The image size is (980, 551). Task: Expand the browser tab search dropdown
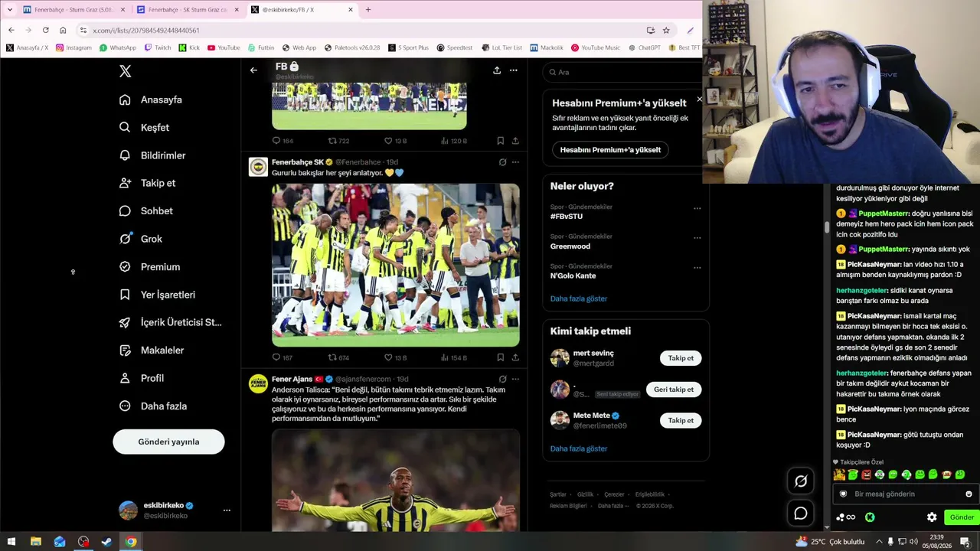tap(10, 10)
